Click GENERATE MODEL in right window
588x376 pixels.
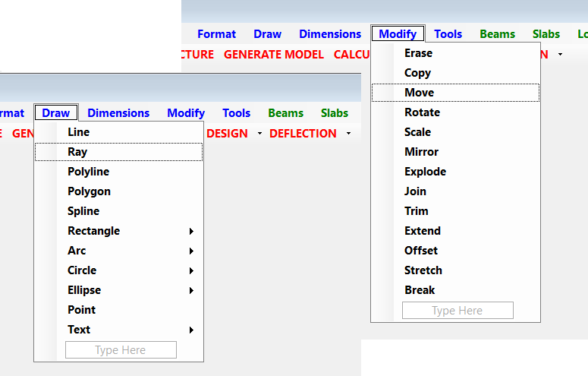click(274, 55)
